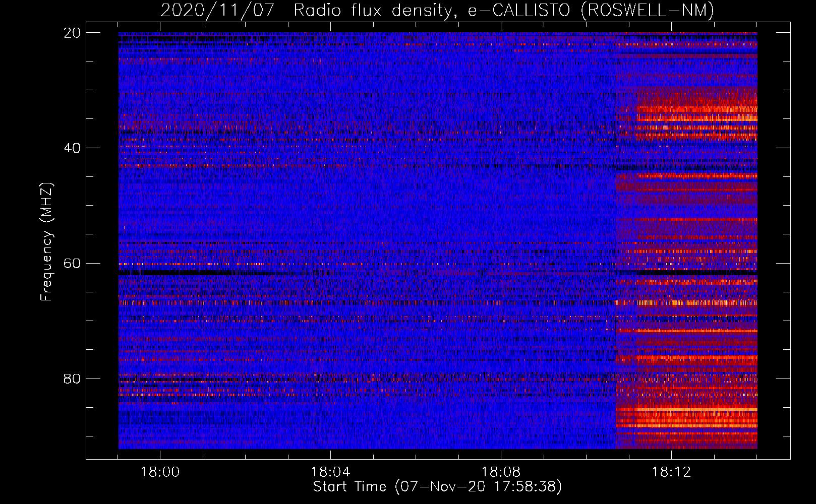The image size is (816, 504).
Task: Click the time tick label '18:04'
Action: 330,472
